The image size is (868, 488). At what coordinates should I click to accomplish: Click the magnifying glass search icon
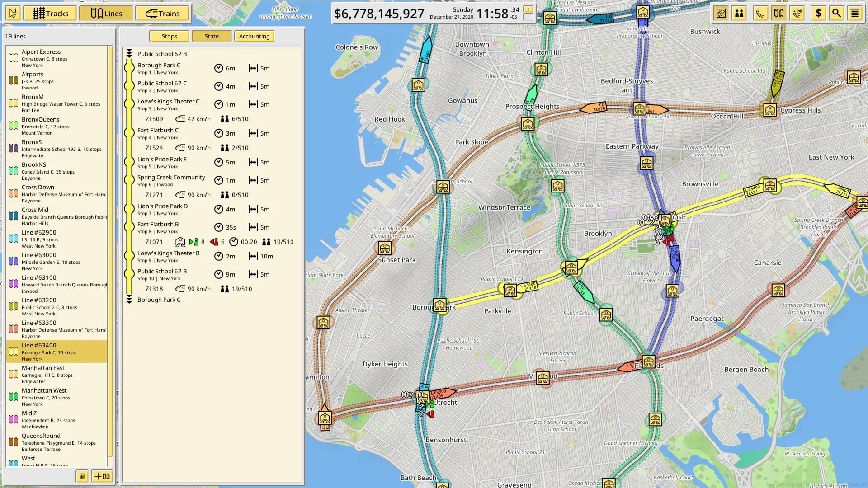pos(836,13)
